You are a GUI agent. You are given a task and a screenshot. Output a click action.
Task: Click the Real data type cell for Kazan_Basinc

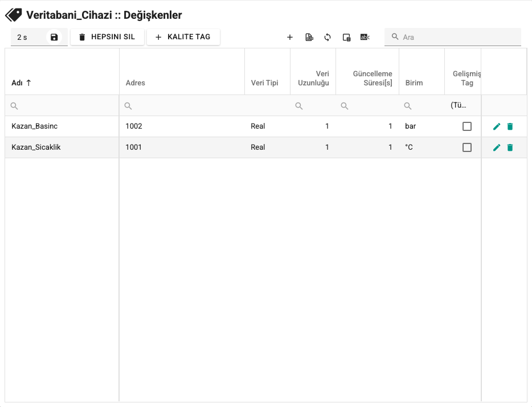pos(267,126)
